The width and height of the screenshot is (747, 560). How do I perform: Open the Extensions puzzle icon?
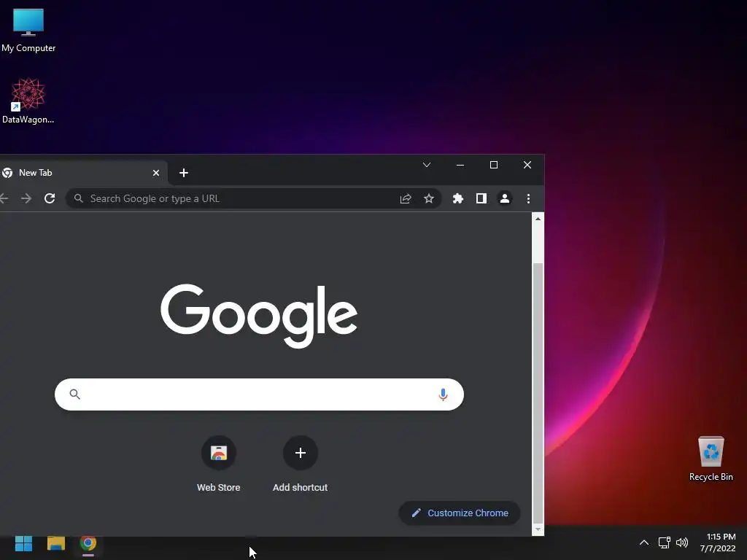point(458,198)
